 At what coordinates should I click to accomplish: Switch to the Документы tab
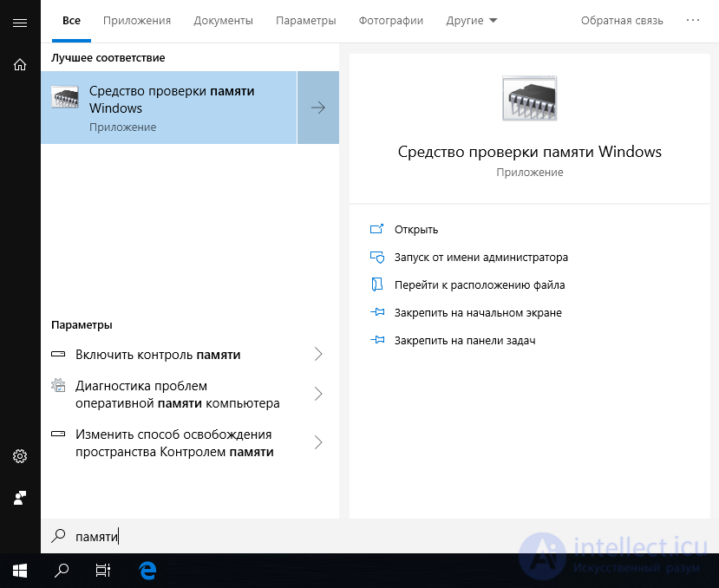tap(223, 21)
